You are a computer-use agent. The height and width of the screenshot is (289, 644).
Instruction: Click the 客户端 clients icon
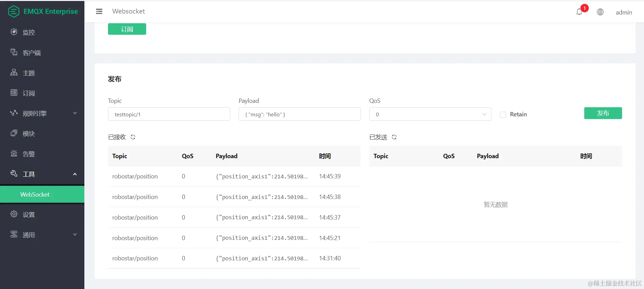pyautogui.click(x=14, y=52)
